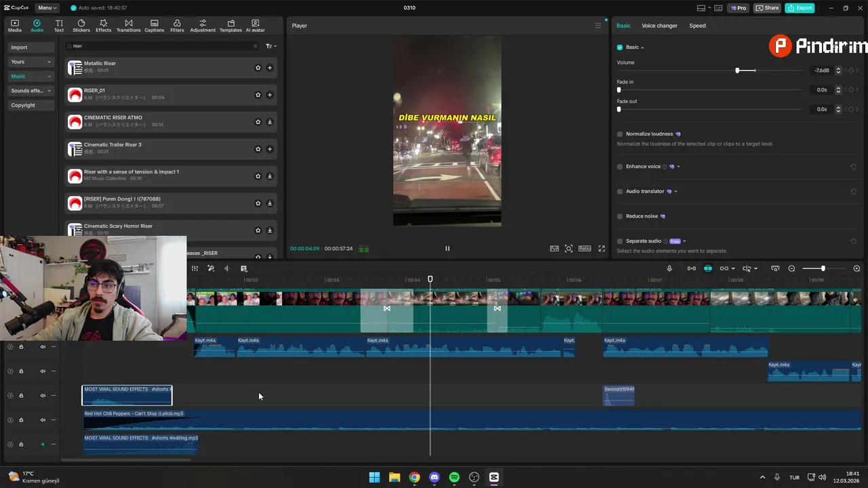868x488 pixels.
Task: Enable the Separate audio checkbox
Action: click(x=620, y=241)
